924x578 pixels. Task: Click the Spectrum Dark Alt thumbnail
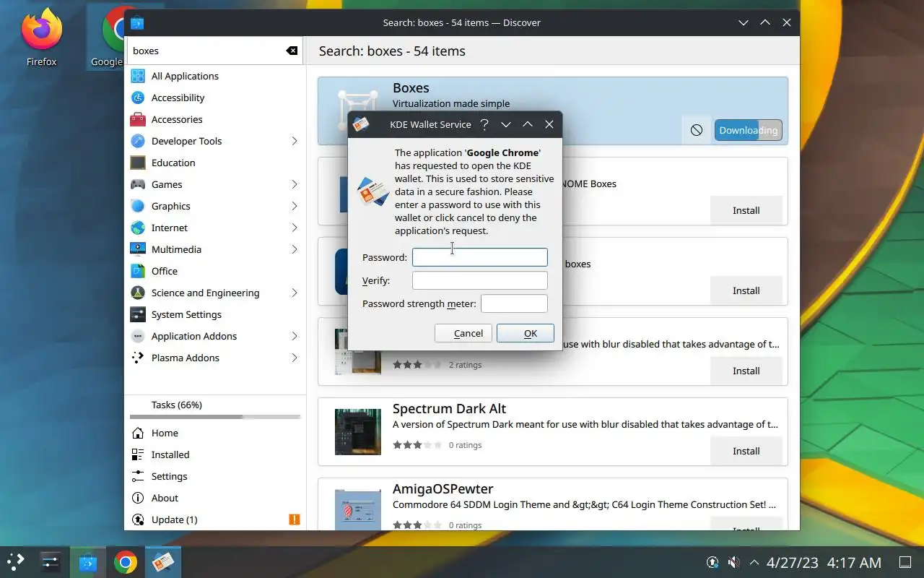point(358,432)
